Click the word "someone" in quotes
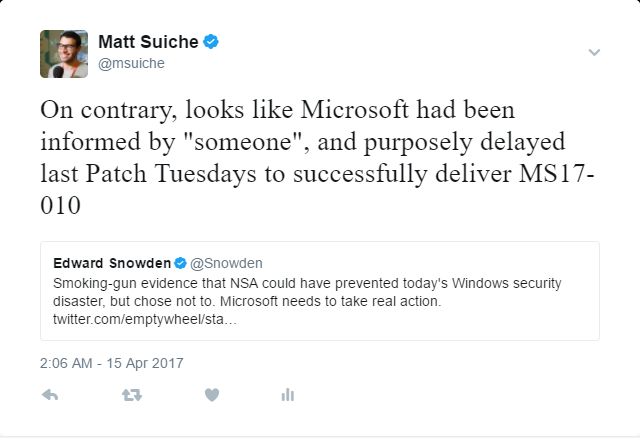The image size is (640, 439). 243,142
